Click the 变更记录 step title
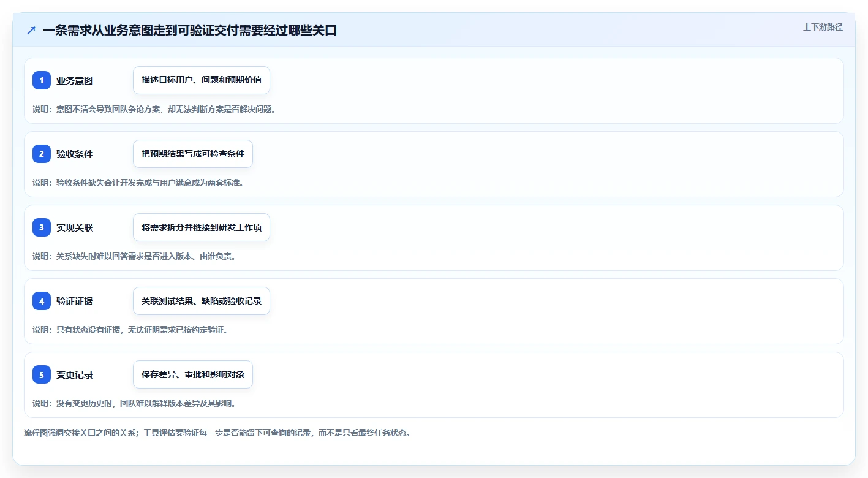Viewport: 868px width, 478px height. coord(75,374)
